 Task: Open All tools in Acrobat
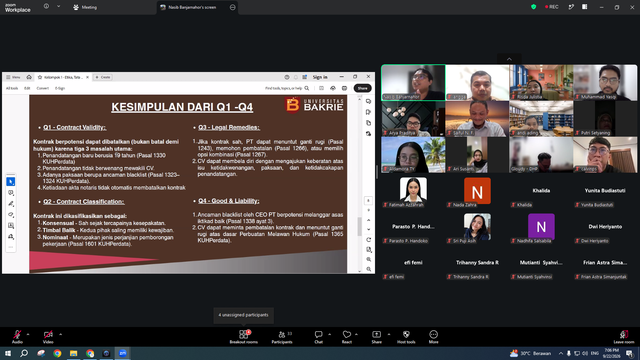(x=12, y=88)
